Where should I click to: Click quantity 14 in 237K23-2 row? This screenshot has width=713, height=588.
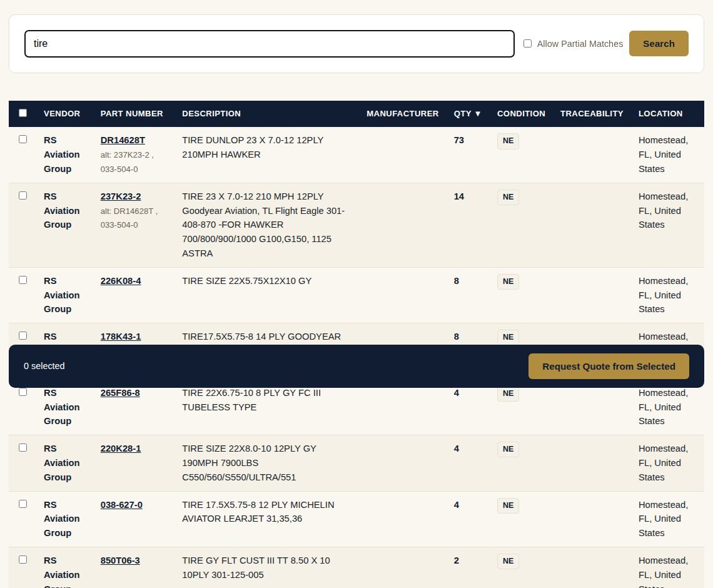pyautogui.click(x=459, y=197)
